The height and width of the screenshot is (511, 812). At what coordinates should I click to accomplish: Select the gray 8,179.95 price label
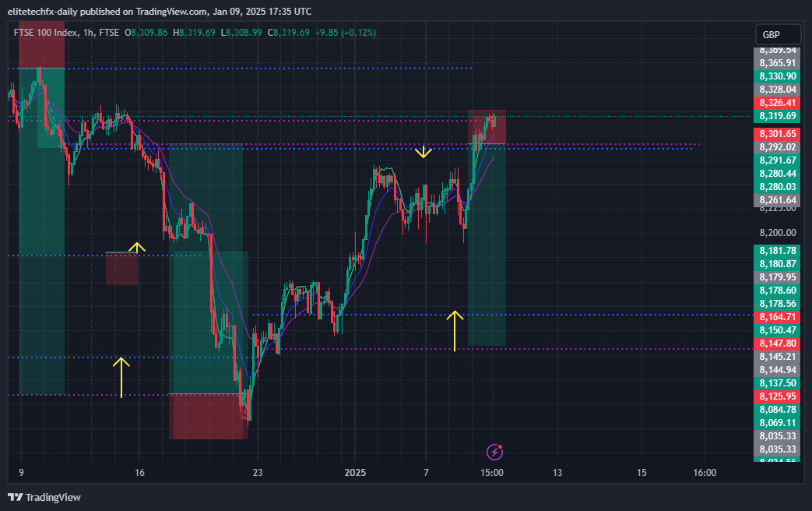click(777, 277)
